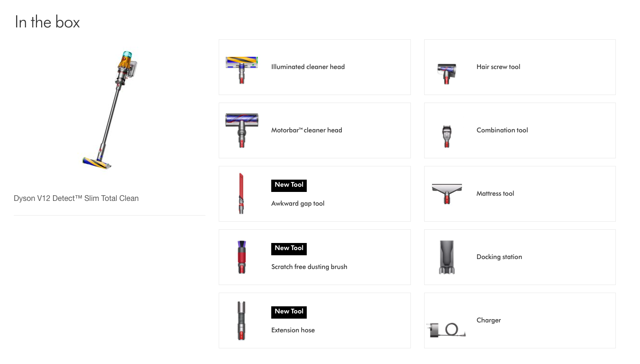Click the Illuminated cleaner head label
The width and height of the screenshot is (640, 364).
pyautogui.click(x=308, y=67)
